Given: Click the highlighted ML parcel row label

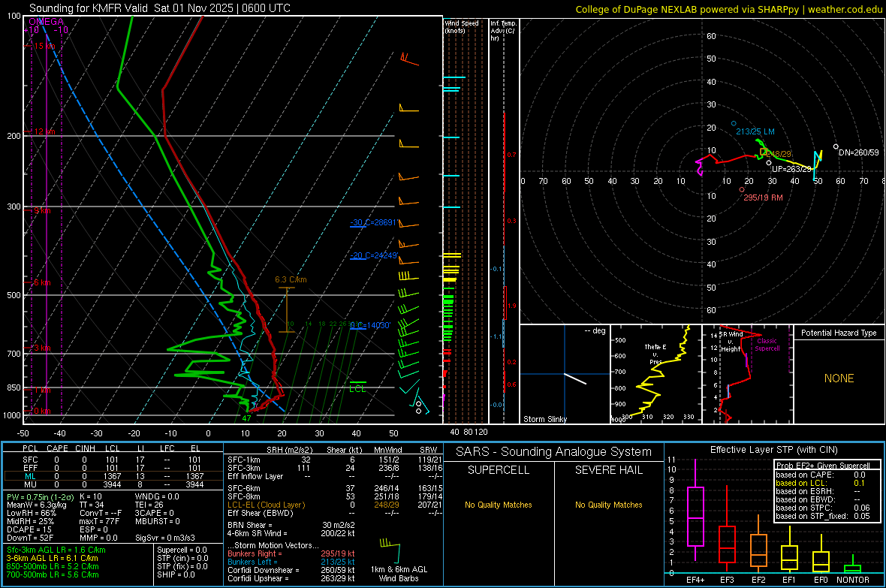Looking at the screenshot, I should tap(30, 476).
